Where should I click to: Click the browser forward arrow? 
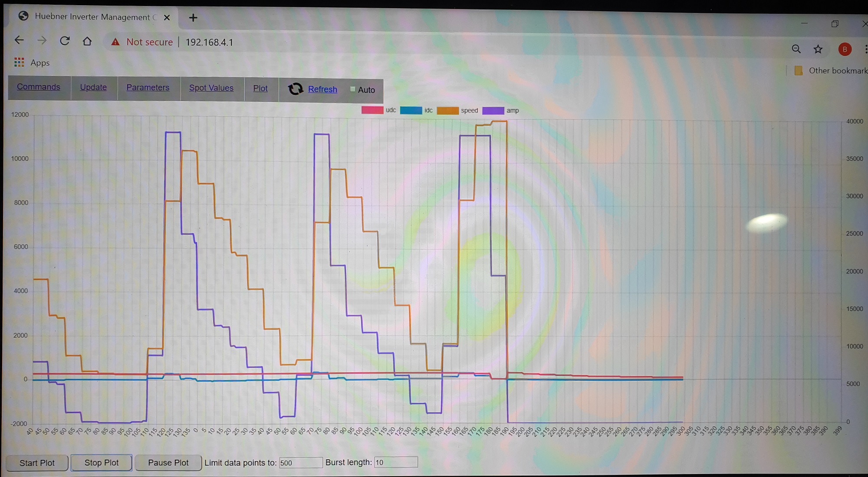point(42,41)
